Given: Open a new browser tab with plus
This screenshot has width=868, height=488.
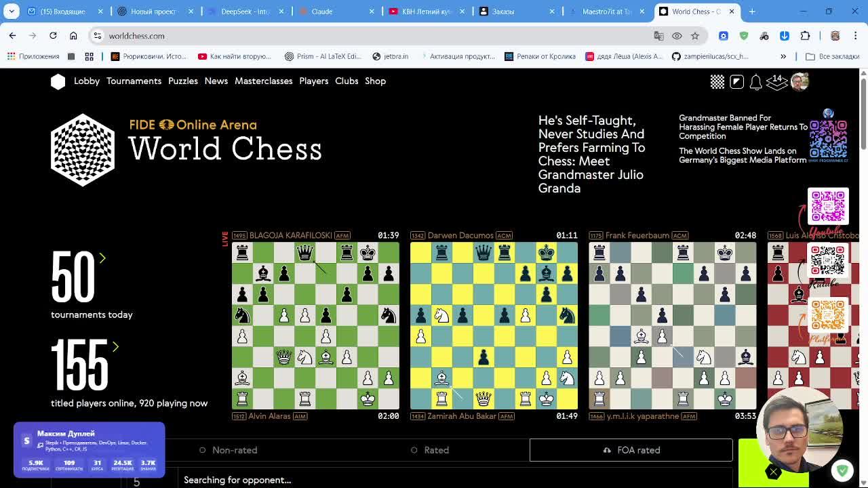Looking at the screenshot, I should pyautogui.click(x=752, y=12).
